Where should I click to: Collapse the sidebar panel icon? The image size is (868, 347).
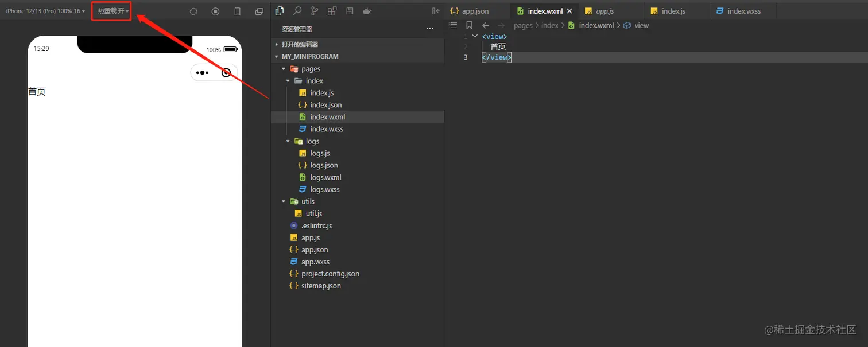436,11
